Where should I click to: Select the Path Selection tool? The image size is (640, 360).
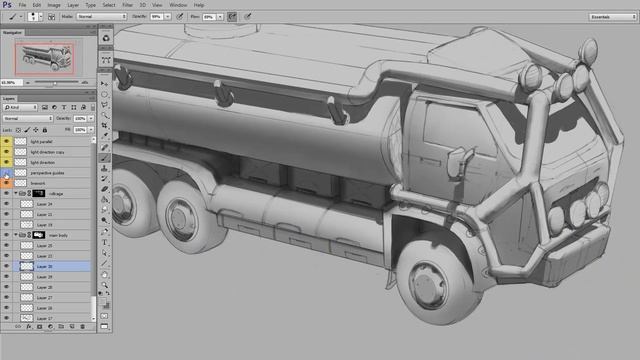tap(105, 253)
